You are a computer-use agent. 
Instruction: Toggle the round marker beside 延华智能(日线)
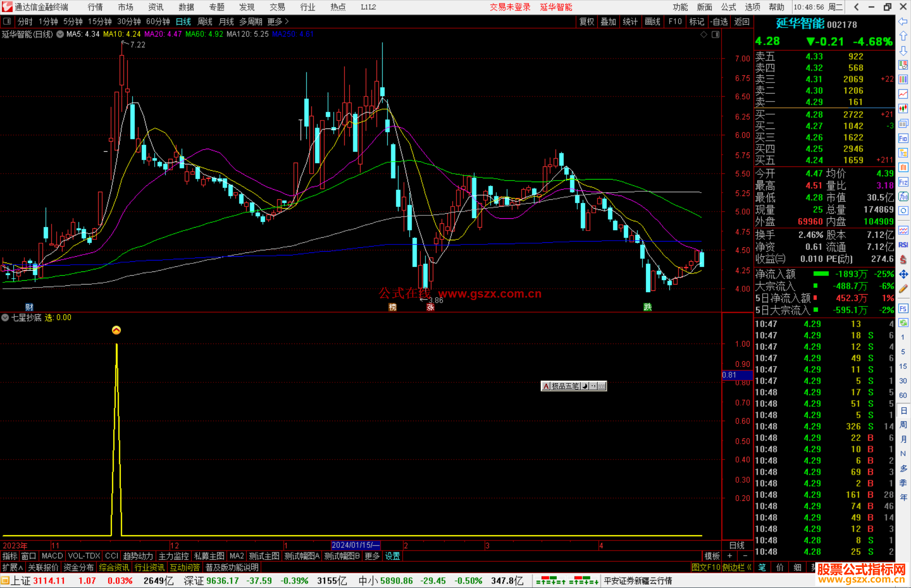pos(60,34)
